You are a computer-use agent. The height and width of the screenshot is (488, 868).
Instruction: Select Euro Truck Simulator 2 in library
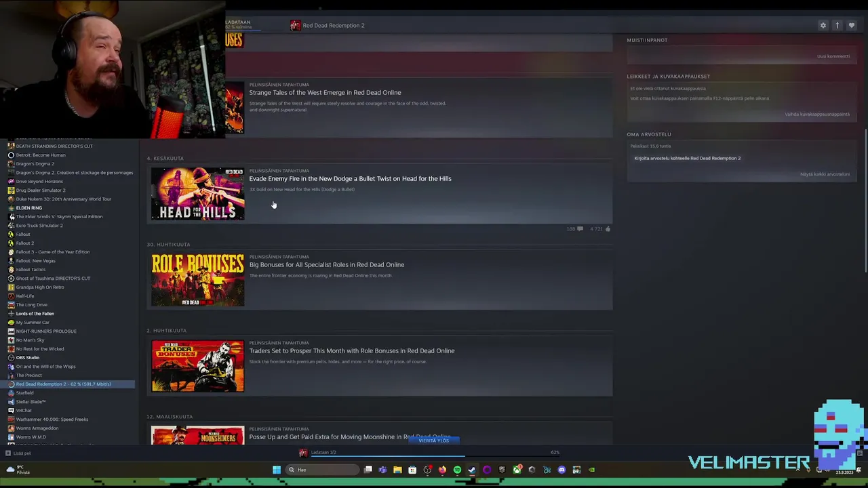click(x=39, y=226)
